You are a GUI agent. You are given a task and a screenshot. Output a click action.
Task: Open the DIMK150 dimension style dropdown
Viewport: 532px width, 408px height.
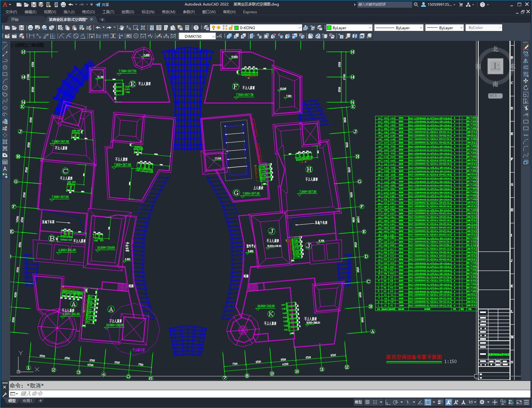[213, 36]
